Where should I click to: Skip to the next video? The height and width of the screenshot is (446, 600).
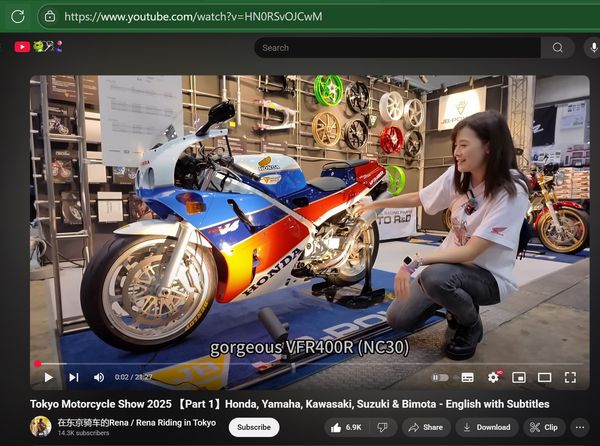[x=74, y=378]
